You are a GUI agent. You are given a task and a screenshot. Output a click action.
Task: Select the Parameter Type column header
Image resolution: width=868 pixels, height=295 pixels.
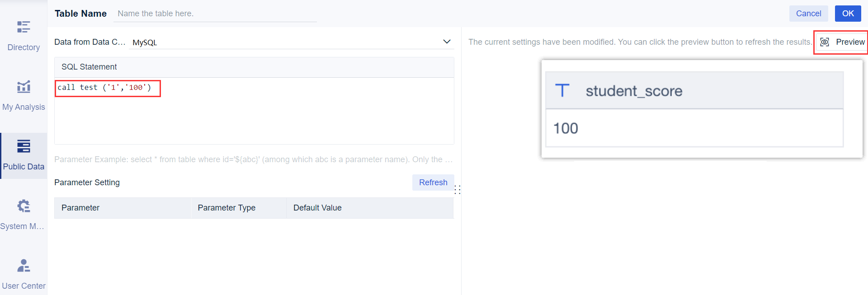(226, 208)
